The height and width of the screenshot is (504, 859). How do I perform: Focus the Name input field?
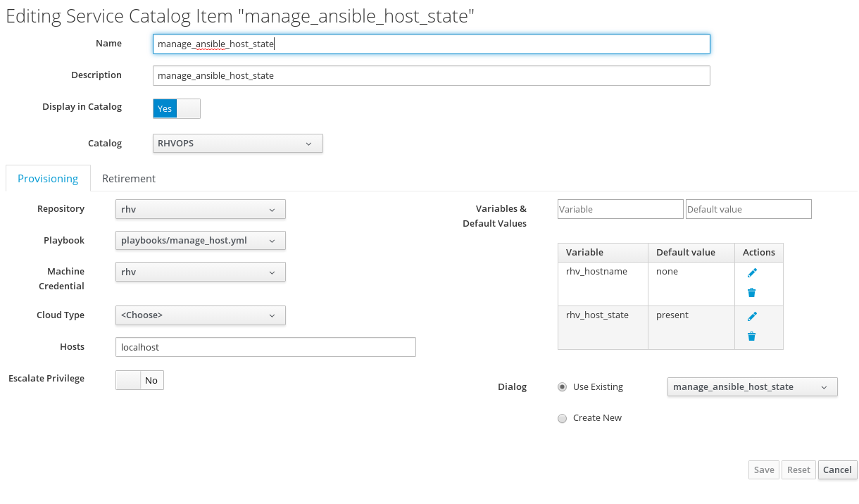pyautogui.click(x=431, y=44)
